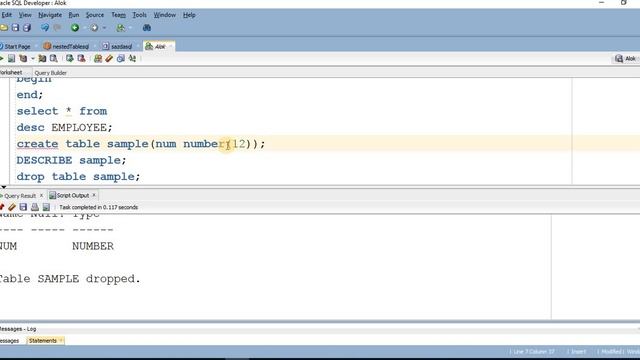Open the Edit menu
640x360 pixels.
pyautogui.click(x=7, y=15)
